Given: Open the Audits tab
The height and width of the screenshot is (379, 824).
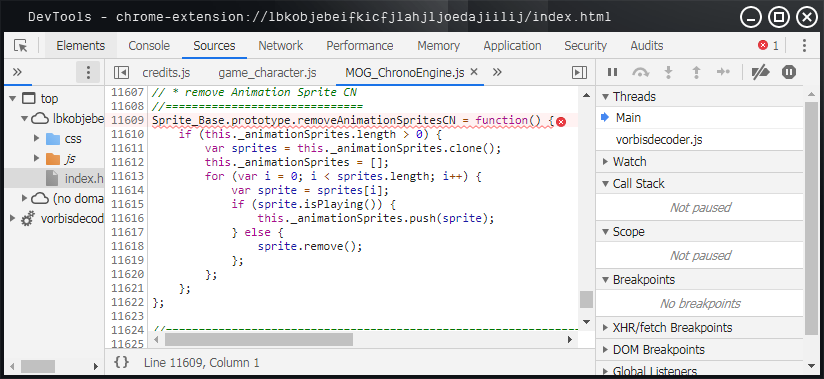Looking at the screenshot, I should [x=647, y=46].
